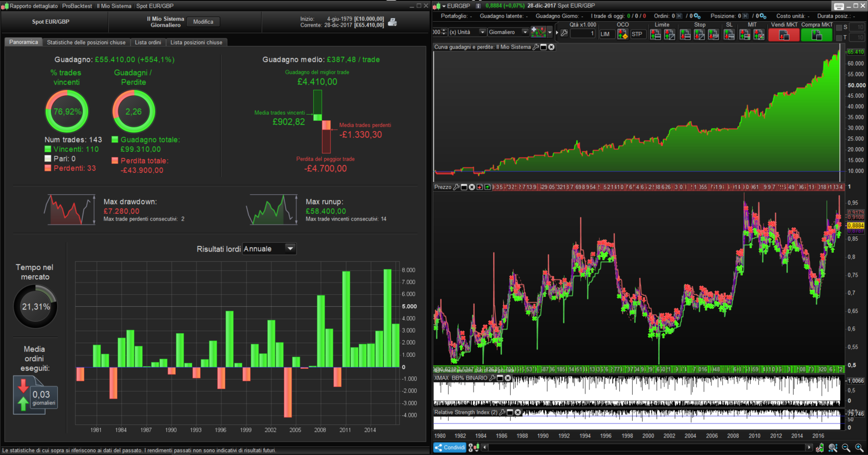Click the close position X icon beside Posizione

point(745,16)
